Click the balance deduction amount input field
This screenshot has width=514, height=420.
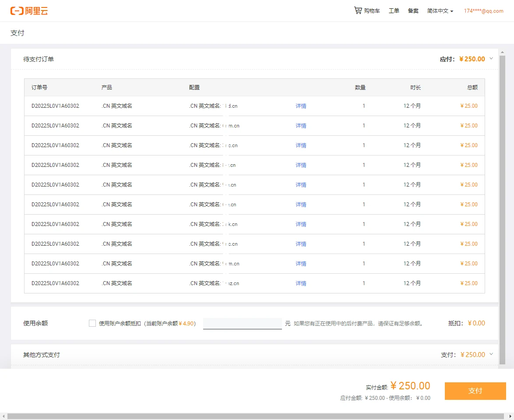pos(242,324)
